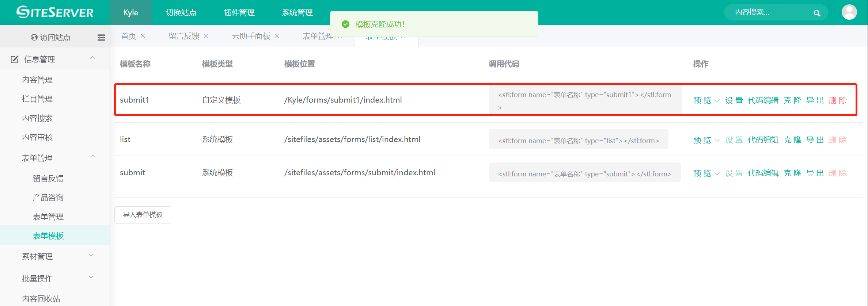
Task: Close the 云助手面板 tab
Action: (x=277, y=36)
